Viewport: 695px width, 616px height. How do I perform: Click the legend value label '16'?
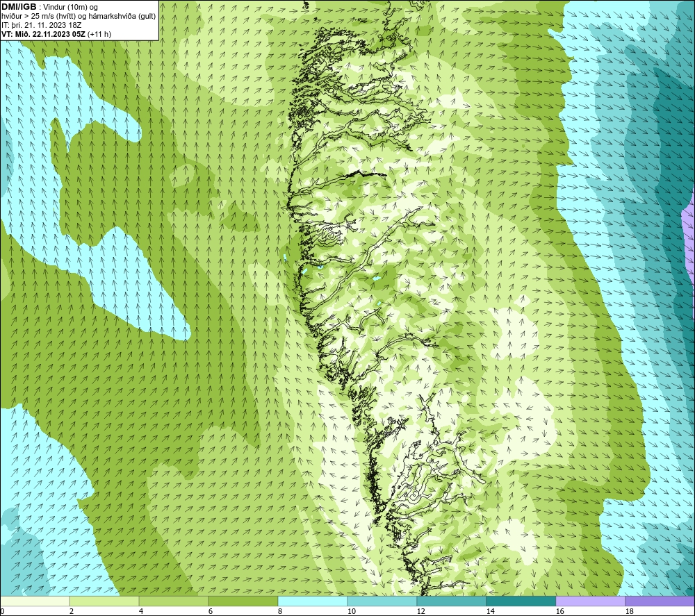(x=559, y=612)
